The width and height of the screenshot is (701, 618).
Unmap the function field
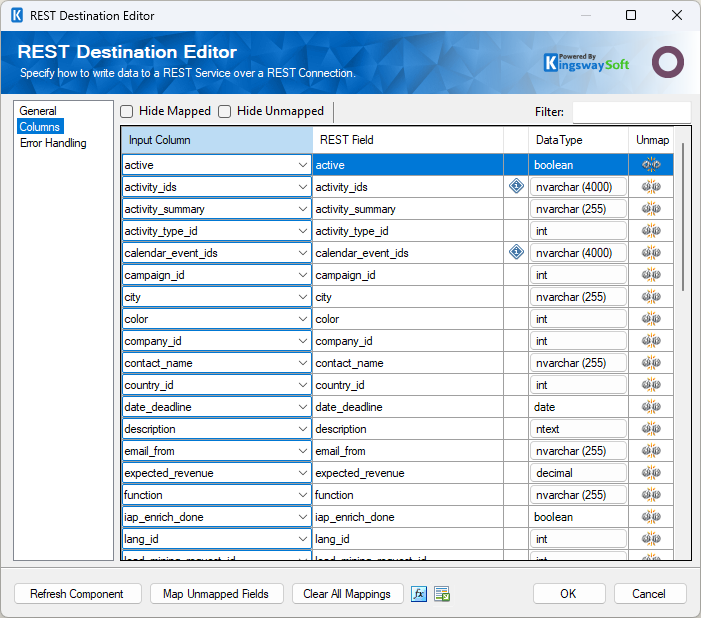[x=651, y=495]
